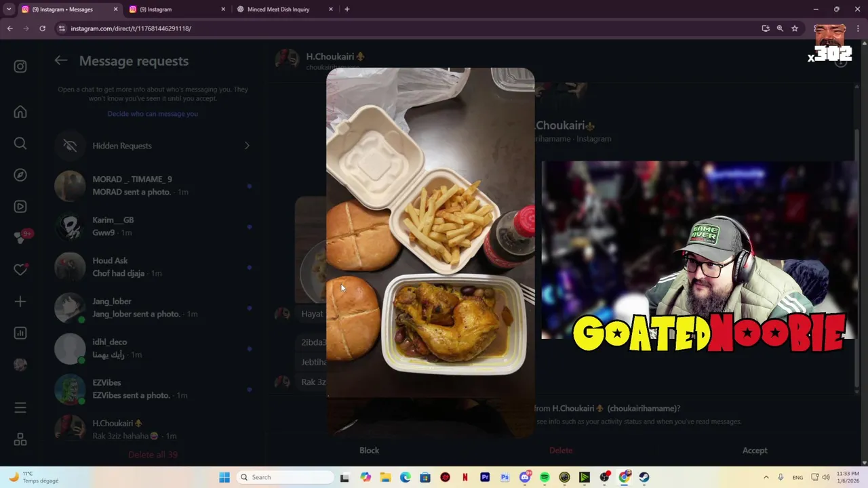Bookmark this page with star icon
Viewport: 868px width, 488px height.
point(795,28)
